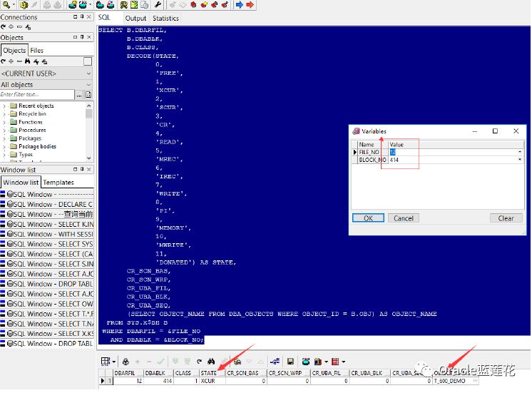
Task: Click the blue right arrow toolbar icon
Action: 238,5
